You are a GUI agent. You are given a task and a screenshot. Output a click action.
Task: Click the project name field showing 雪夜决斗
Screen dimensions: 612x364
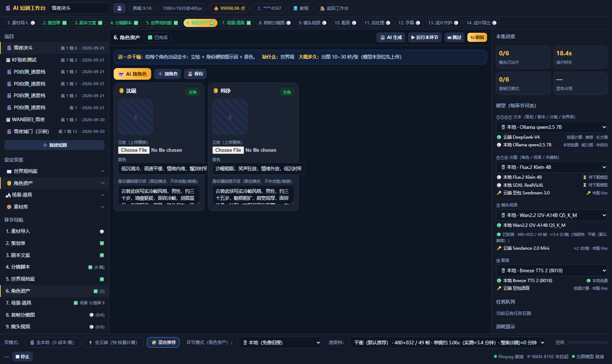point(79,8)
